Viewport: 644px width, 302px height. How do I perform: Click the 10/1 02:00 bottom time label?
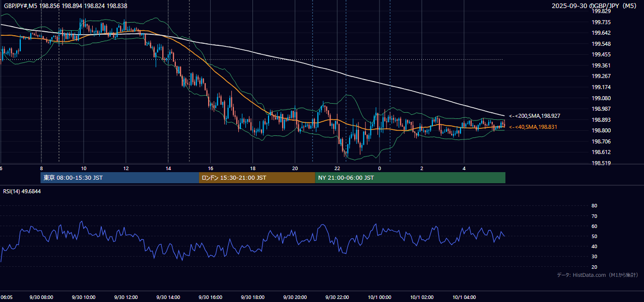(422, 297)
